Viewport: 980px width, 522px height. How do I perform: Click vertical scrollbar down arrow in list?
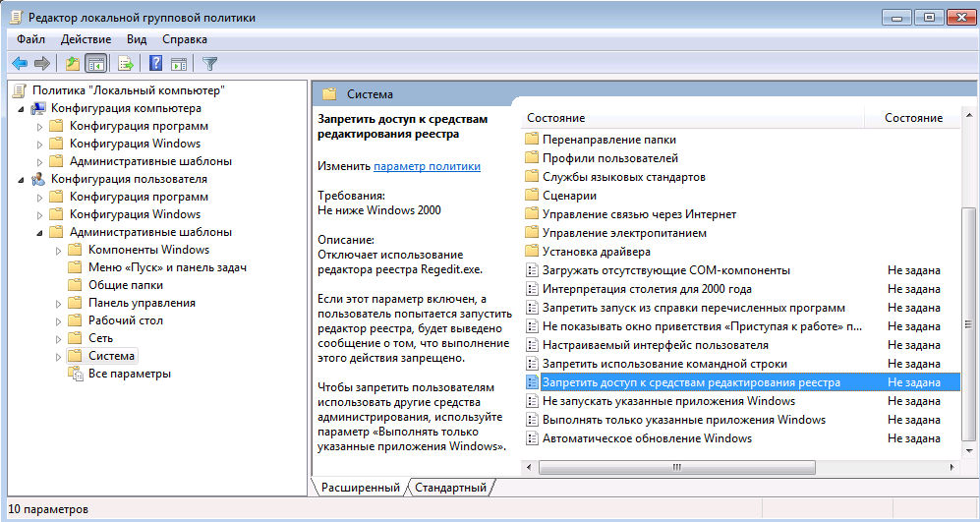coord(969,450)
